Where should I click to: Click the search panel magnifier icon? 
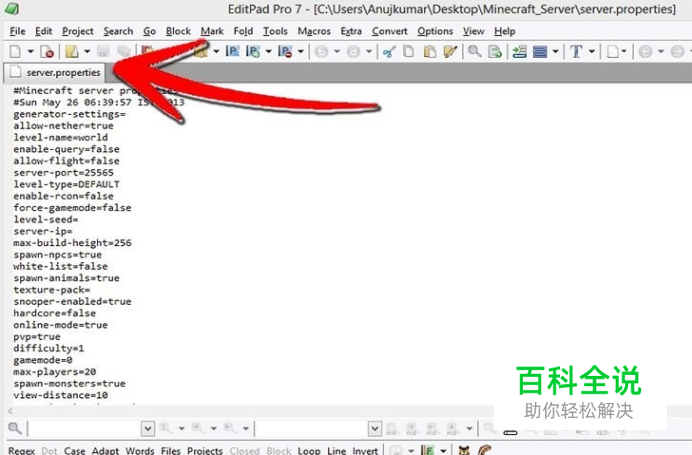(x=15, y=428)
